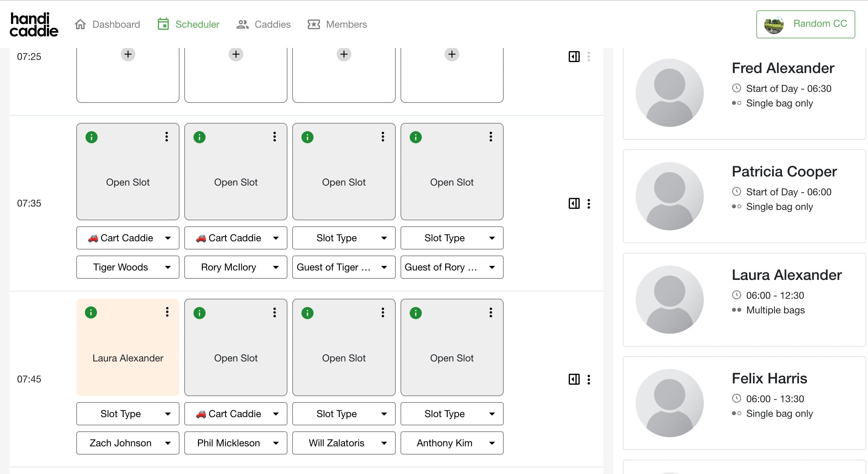Add caddie slot at first 07:25 tile
This screenshot has width=868, height=474.
pos(128,54)
